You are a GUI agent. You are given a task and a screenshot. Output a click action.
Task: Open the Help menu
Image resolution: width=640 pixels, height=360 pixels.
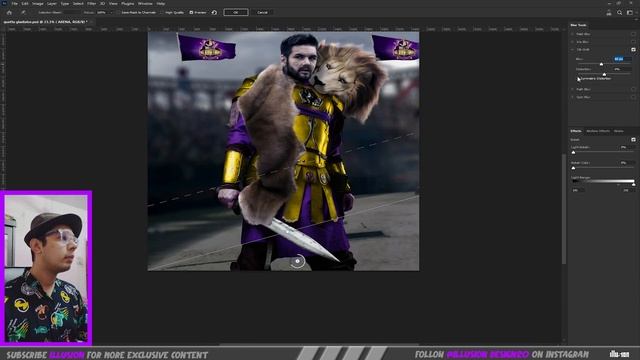click(161, 4)
